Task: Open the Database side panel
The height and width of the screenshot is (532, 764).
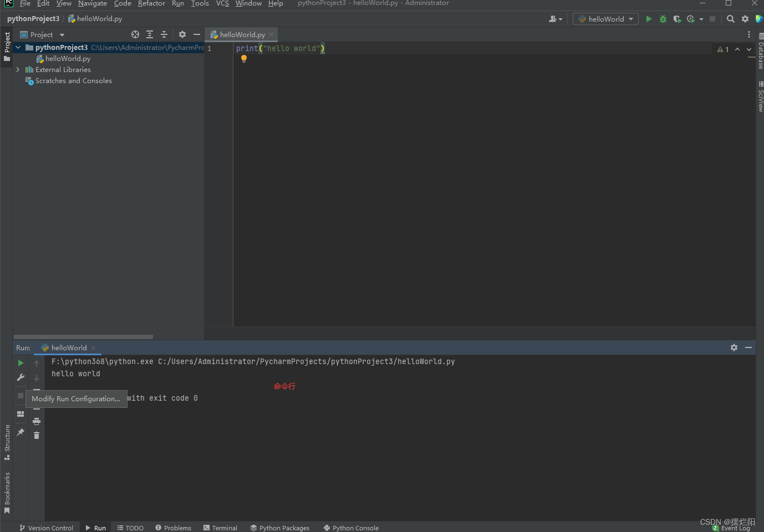Action: (760, 51)
